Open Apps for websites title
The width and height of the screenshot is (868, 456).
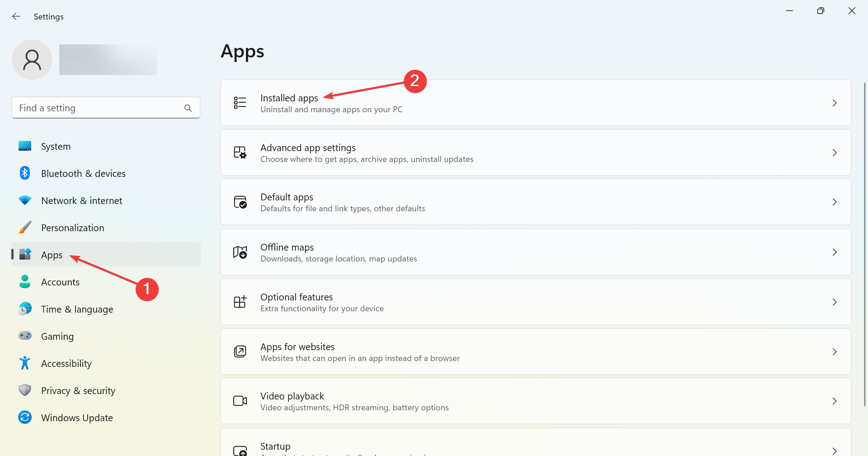click(297, 347)
